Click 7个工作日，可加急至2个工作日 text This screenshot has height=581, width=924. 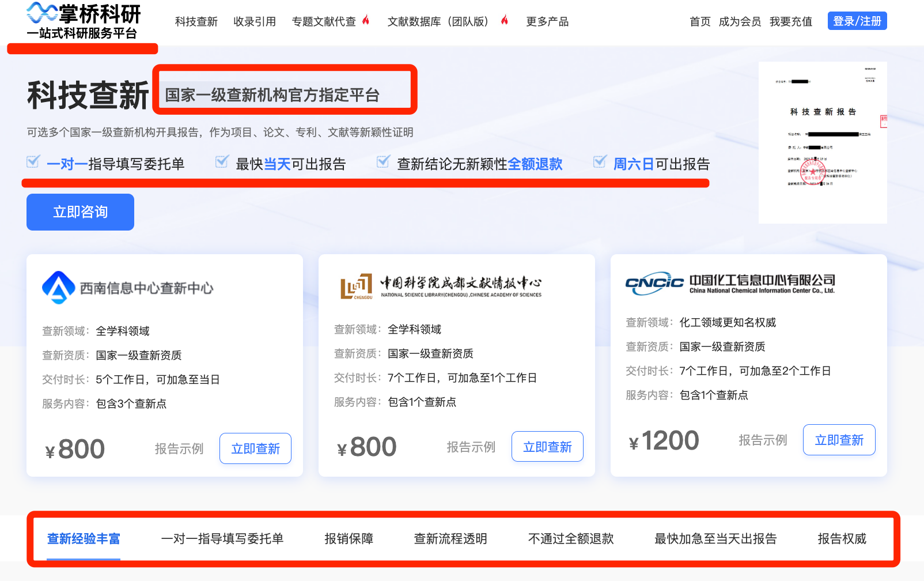coord(755,371)
